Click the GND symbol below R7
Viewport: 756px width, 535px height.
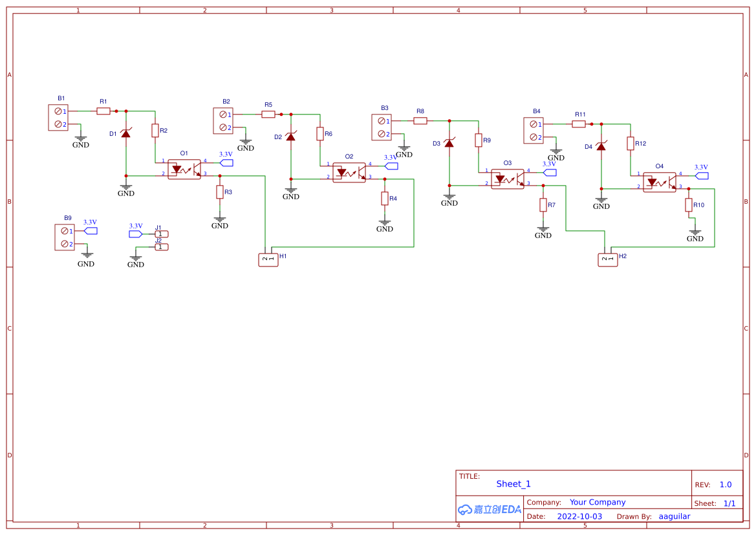pos(543,230)
